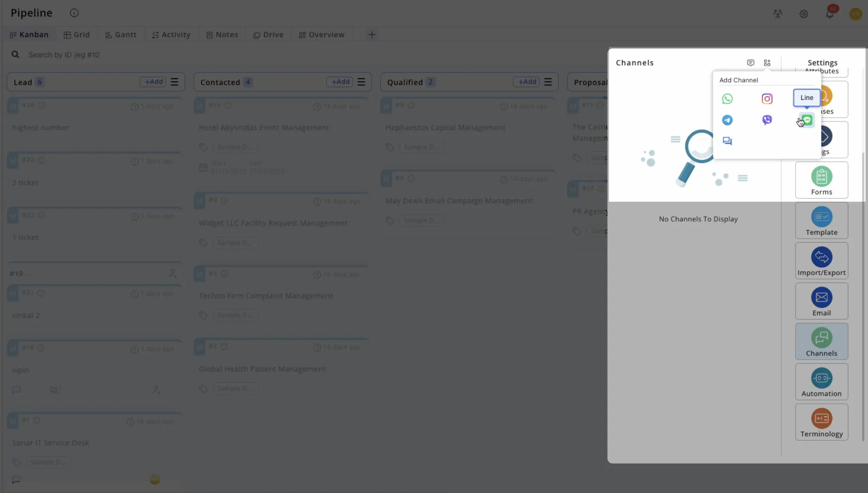Open Lead column menu
This screenshot has width=868, height=493.
[175, 82]
